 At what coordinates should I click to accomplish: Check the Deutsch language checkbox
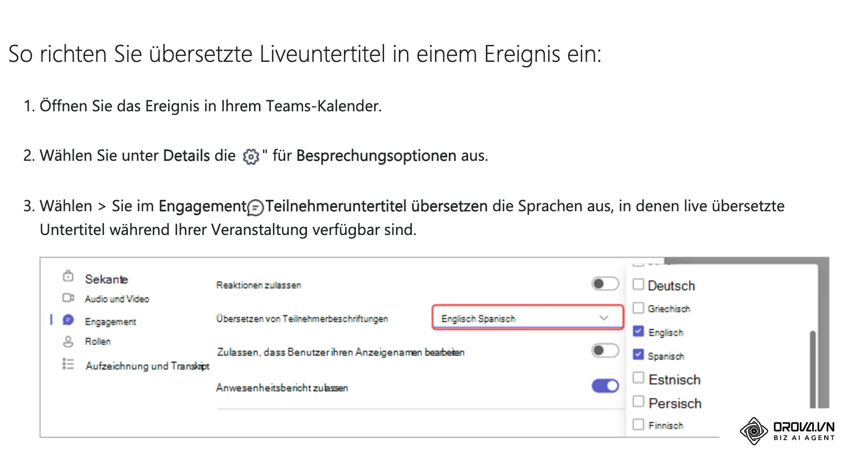click(639, 284)
